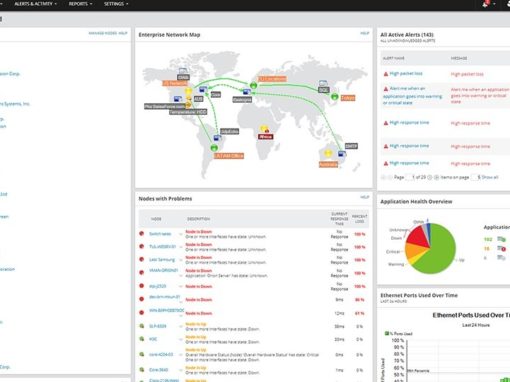Click warning triangle beside High packet loss alert
Viewport: 510px width, 382px height.
(386, 74)
